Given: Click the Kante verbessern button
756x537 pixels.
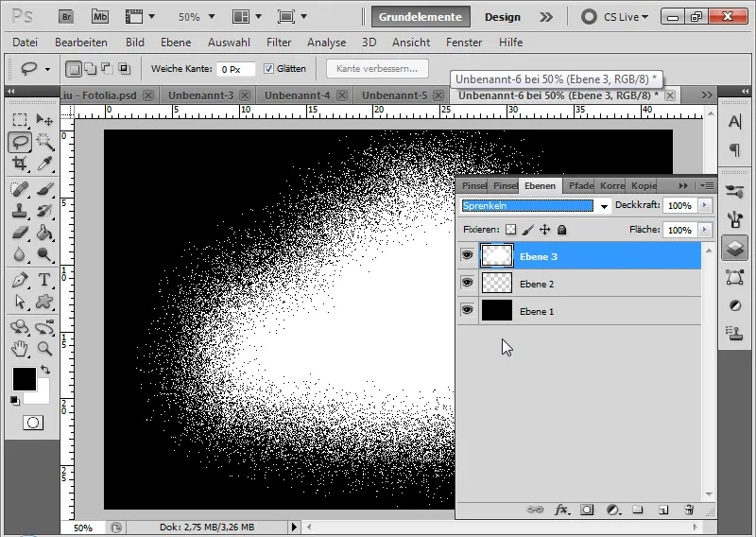Looking at the screenshot, I should 377,68.
